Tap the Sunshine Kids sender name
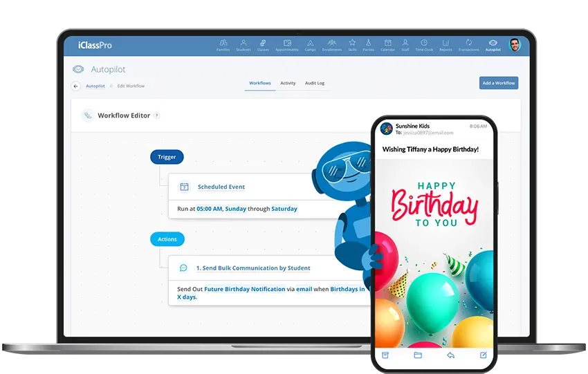 (x=412, y=126)
